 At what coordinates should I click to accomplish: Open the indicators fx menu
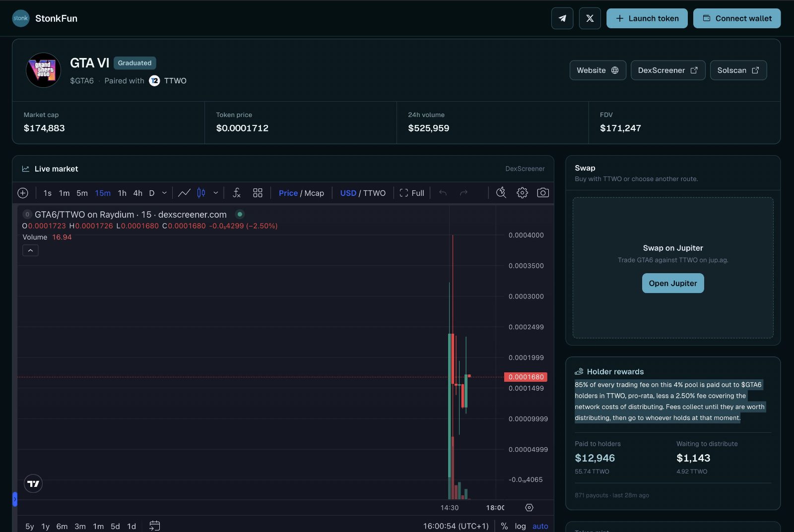click(x=237, y=193)
